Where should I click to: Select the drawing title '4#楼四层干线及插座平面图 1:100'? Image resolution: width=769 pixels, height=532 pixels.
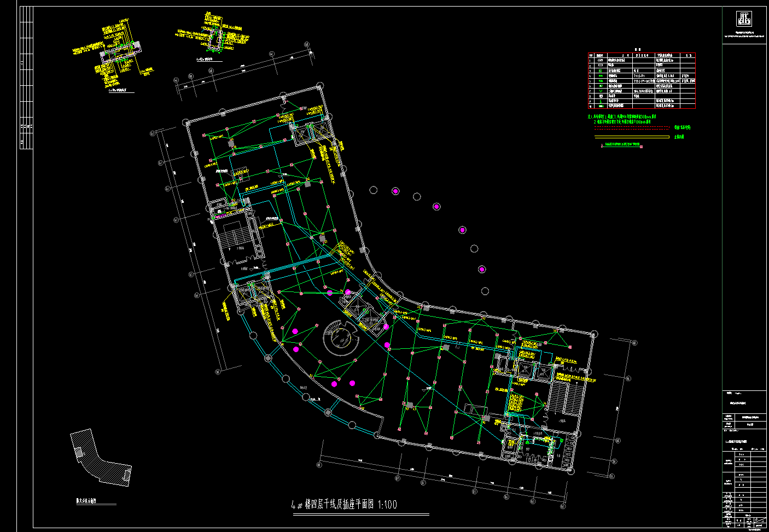(x=345, y=505)
